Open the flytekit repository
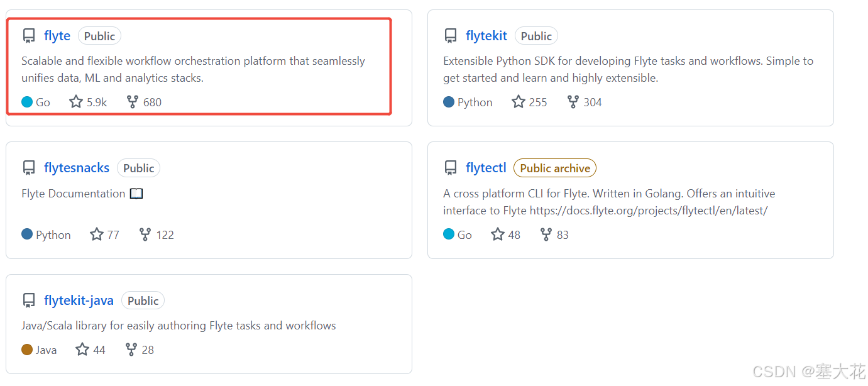Image resolution: width=868 pixels, height=386 pixels. click(486, 35)
